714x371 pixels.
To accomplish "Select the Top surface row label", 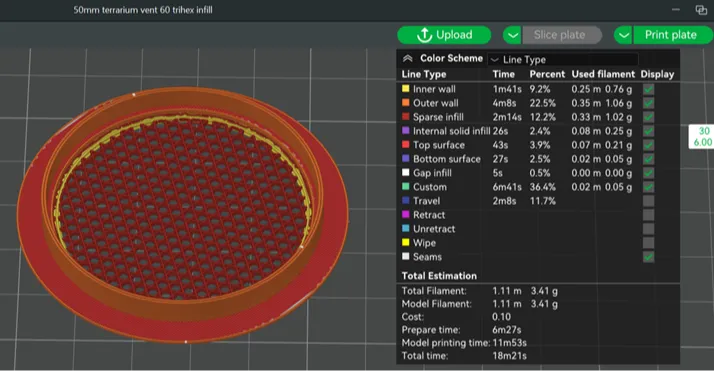I will point(439,145).
